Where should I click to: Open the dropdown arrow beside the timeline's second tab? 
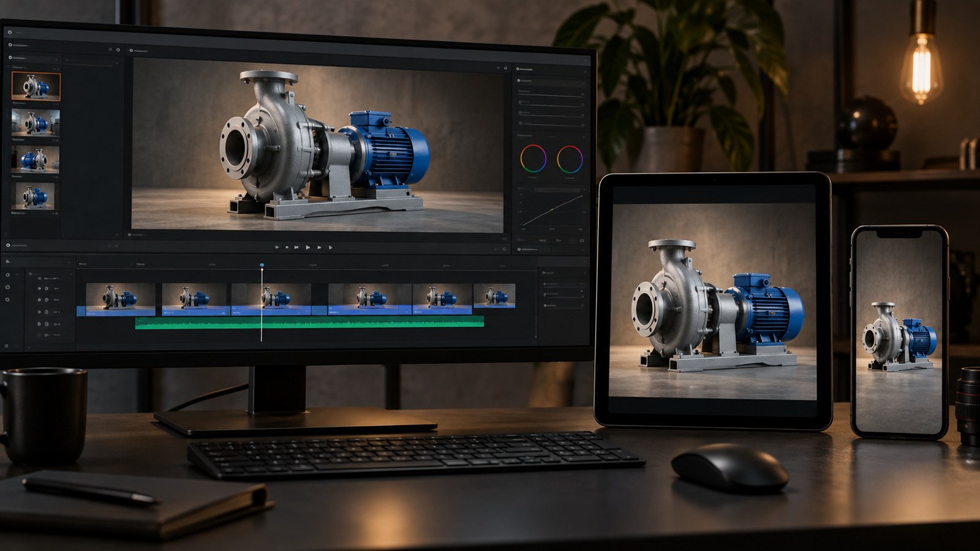click(132, 264)
